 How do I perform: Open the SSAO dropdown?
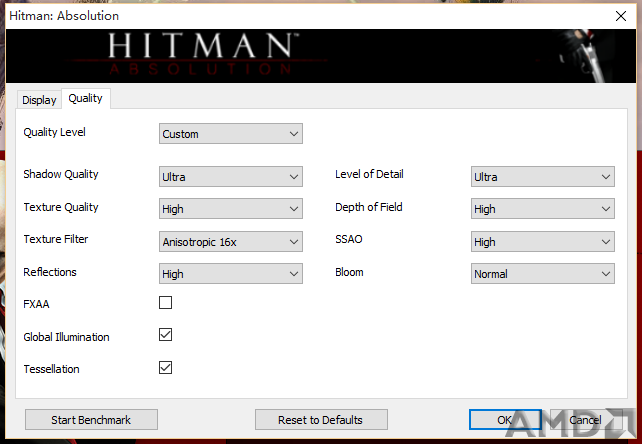tap(543, 242)
